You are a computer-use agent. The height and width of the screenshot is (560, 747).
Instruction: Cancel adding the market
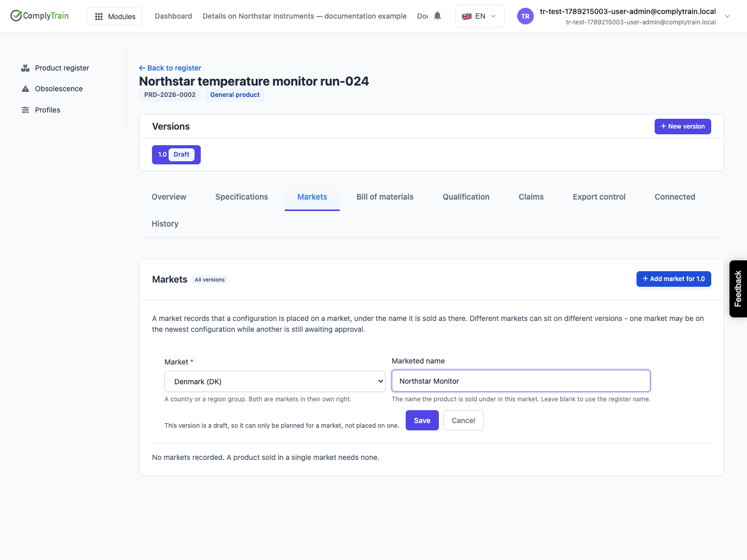463,421
